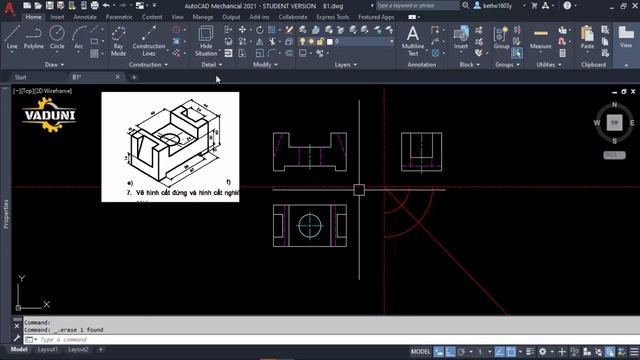640x360 pixels.
Task: Click the Insert block tool
Action: coord(461,38)
